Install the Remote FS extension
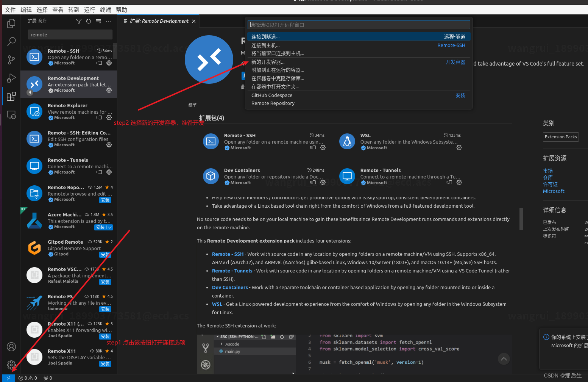This screenshot has width=588, height=382. pyautogui.click(x=105, y=309)
